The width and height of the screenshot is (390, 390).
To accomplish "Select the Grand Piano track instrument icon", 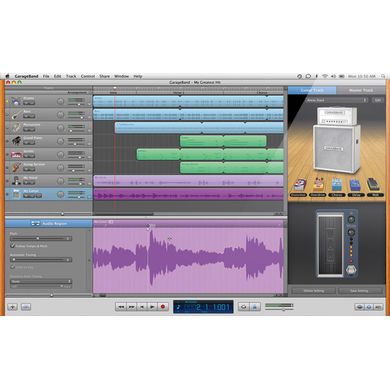I will pyautogui.click(x=16, y=141).
